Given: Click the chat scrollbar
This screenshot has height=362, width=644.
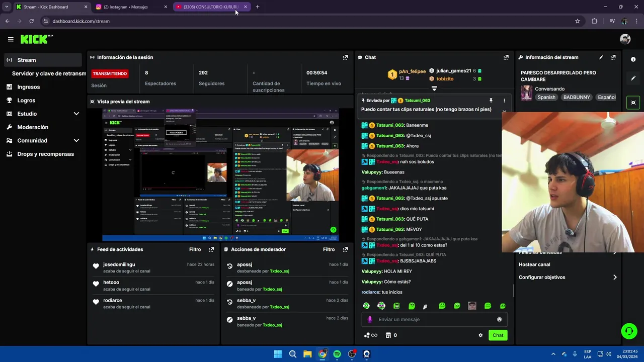Looking at the screenshot, I should click(x=513, y=291).
